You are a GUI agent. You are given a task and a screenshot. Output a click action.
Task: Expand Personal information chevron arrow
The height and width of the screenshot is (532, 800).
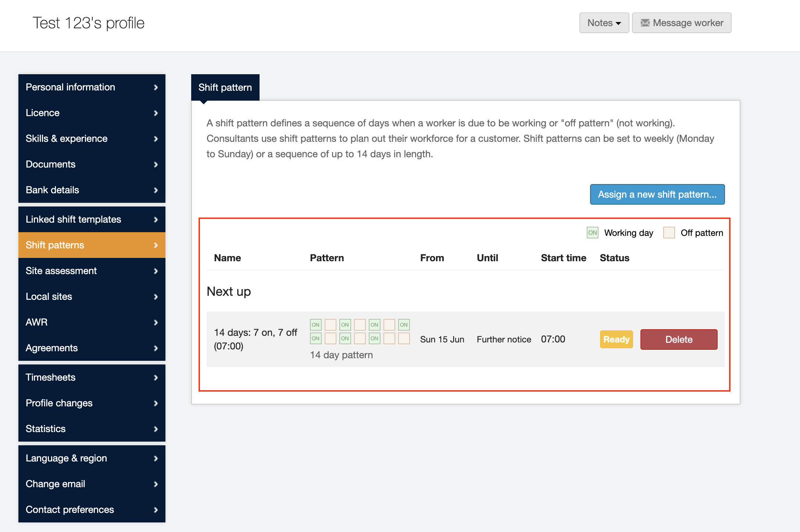(156, 87)
